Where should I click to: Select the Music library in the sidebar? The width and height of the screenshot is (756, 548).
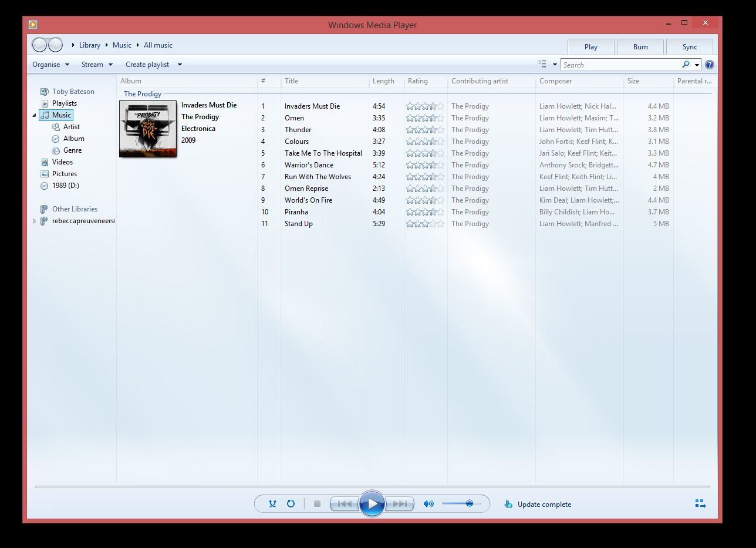point(59,115)
